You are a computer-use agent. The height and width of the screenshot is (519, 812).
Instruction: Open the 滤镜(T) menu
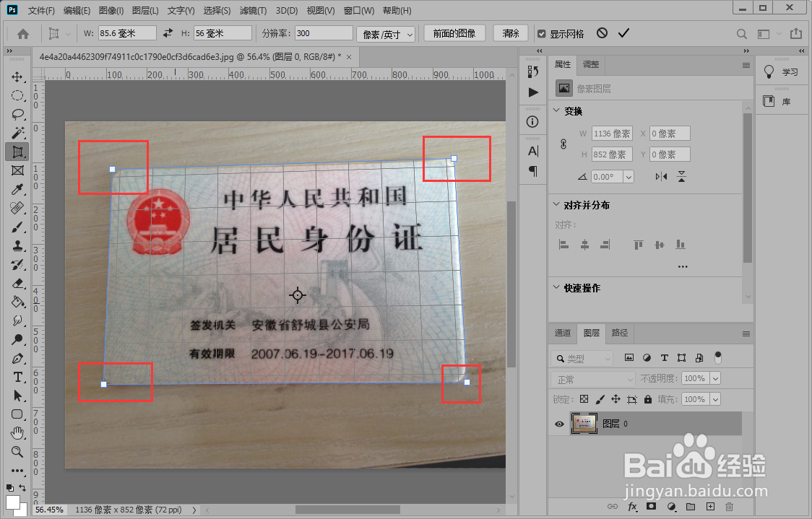254,10
